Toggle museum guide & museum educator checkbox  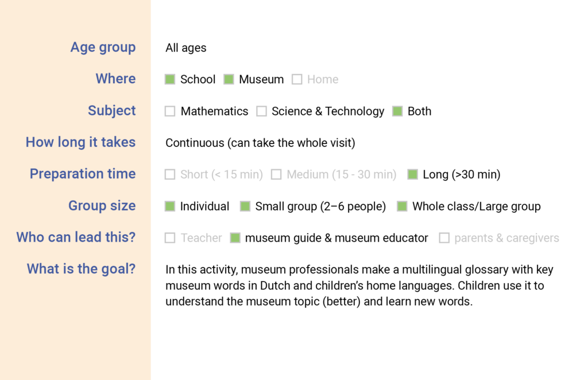click(235, 238)
